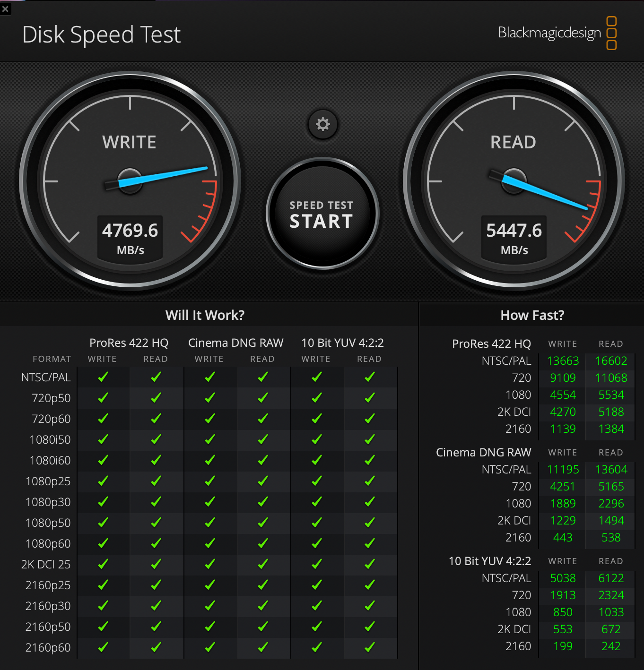Image resolution: width=644 pixels, height=670 pixels.
Task: Click 720p50 Cinema DNG RAW write checkmark
Action: pyautogui.click(x=209, y=397)
